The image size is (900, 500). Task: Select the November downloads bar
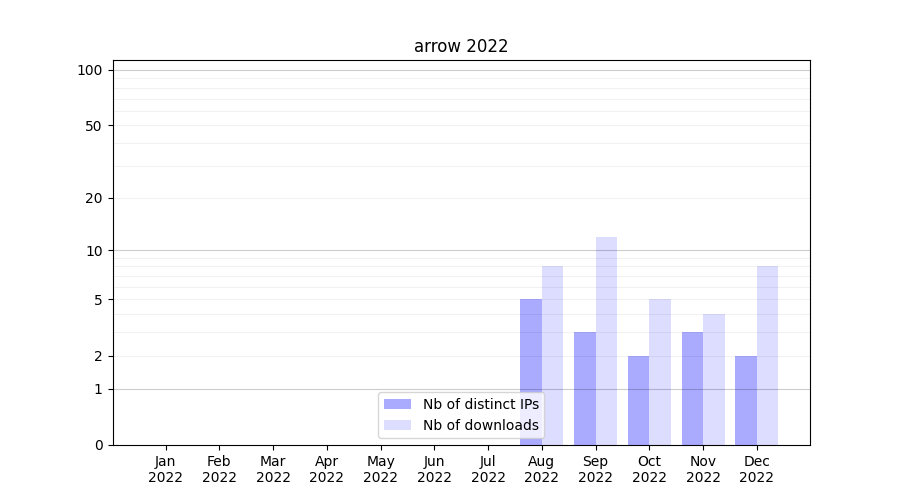coord(714,379)
